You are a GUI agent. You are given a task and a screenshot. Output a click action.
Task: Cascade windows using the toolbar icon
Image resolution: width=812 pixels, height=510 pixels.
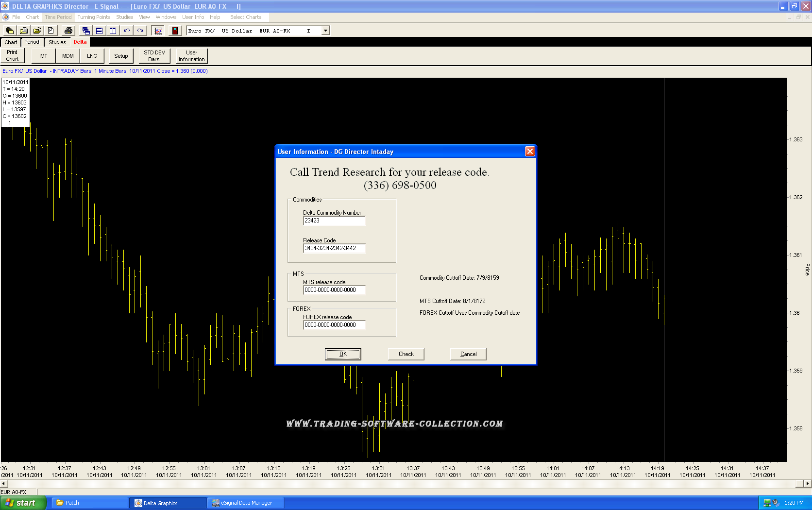(86, 31)
